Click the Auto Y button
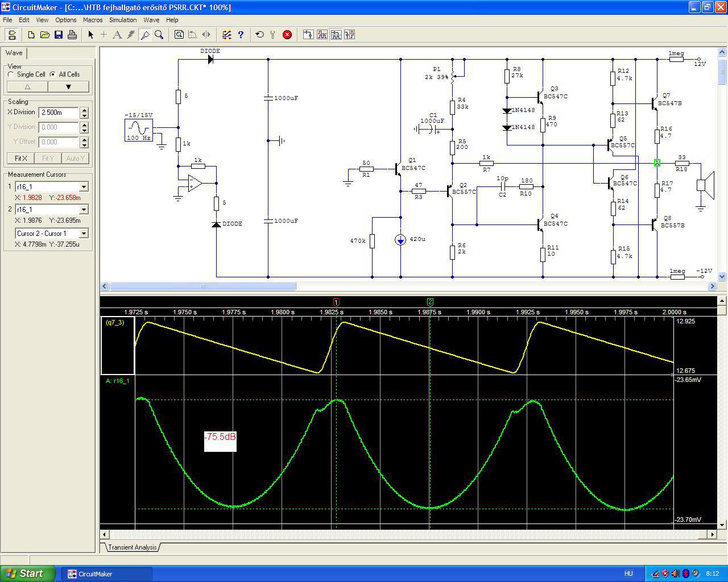 [75, 159]
